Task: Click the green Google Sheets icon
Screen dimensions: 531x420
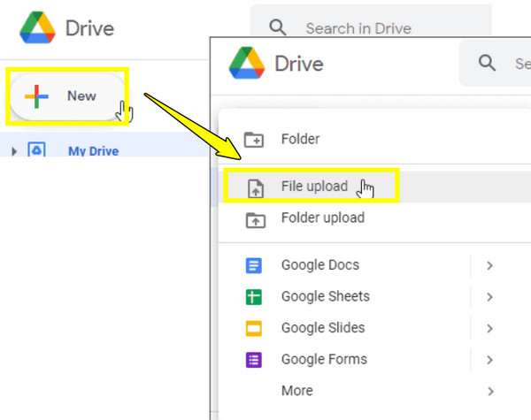Action: [x=254, y=297]
